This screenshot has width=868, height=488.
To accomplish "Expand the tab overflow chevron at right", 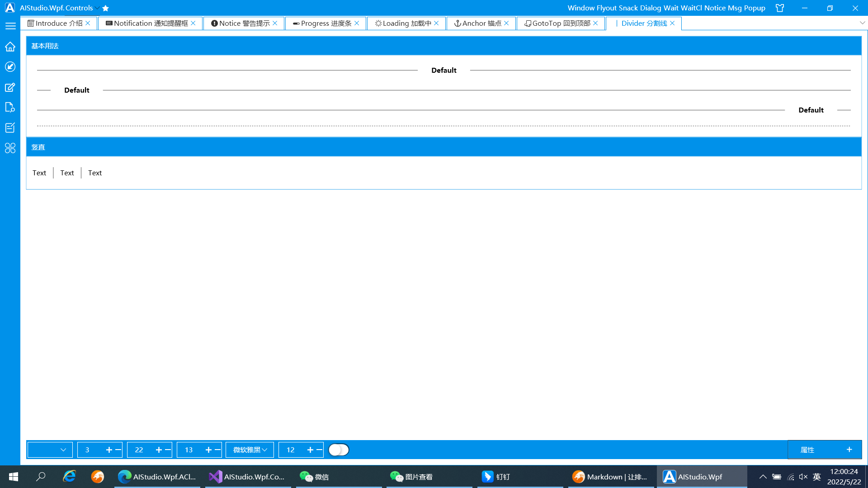I will coord(862,23).
